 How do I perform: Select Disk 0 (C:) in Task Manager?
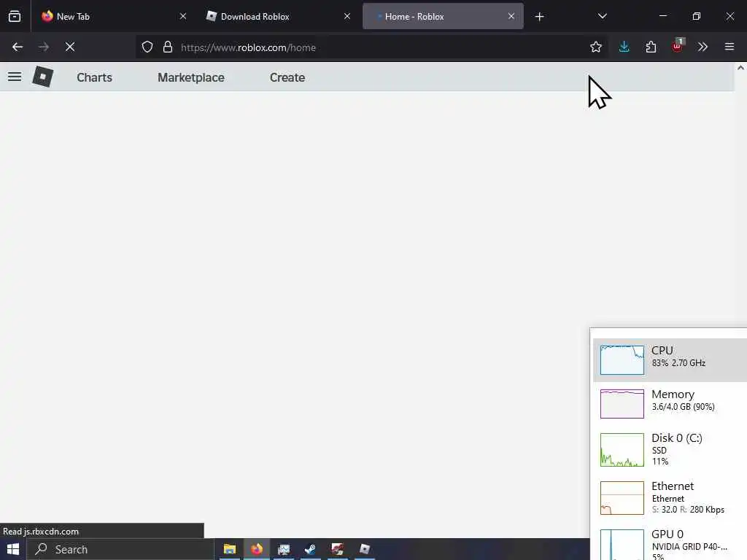tap(670, 449)
